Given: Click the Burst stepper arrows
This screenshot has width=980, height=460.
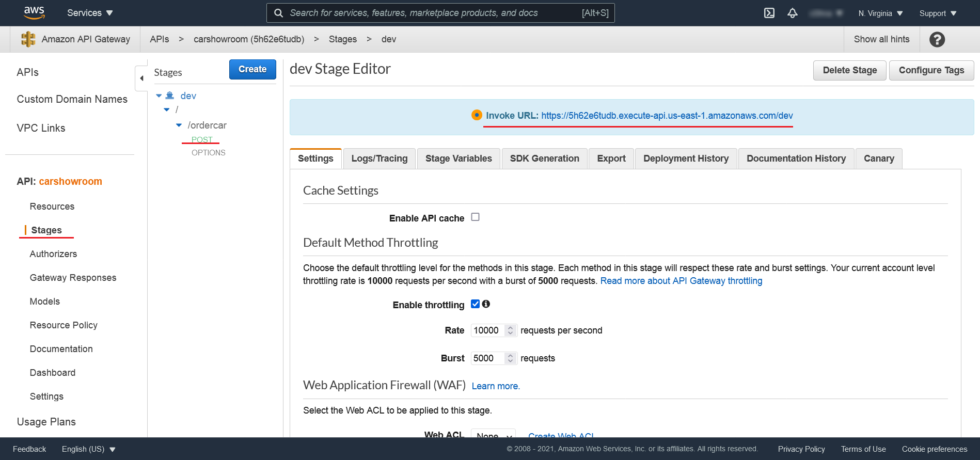Looking at the screenshot, I should [x=511, y=358].
